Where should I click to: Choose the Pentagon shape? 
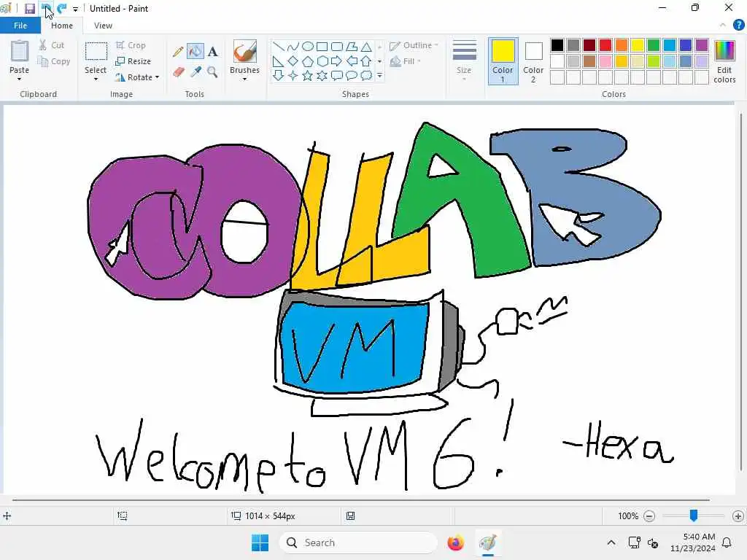(308, 61)
